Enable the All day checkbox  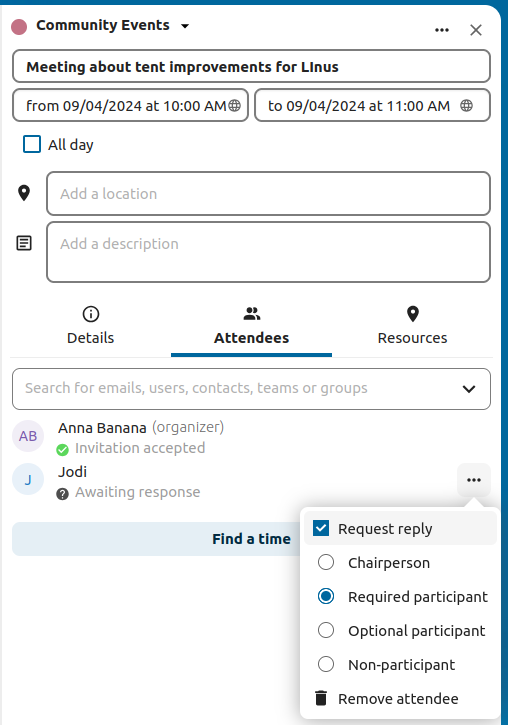tap(32, 144)
